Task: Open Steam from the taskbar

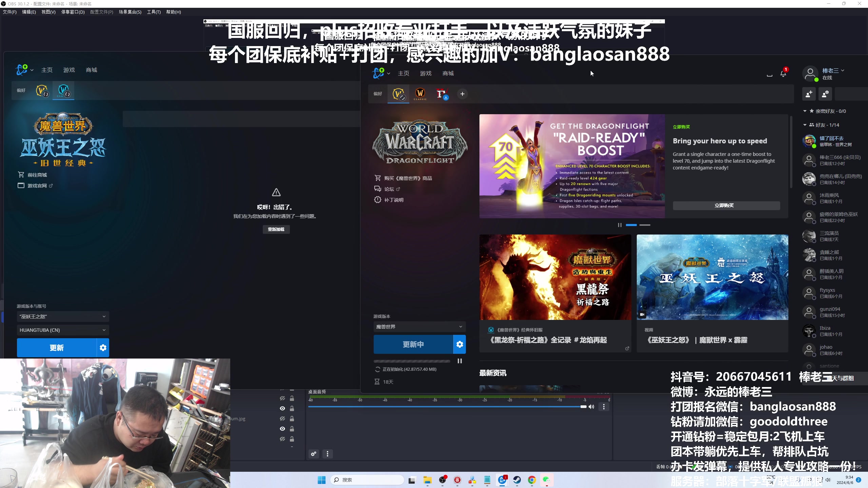Action: coord(517,480)
